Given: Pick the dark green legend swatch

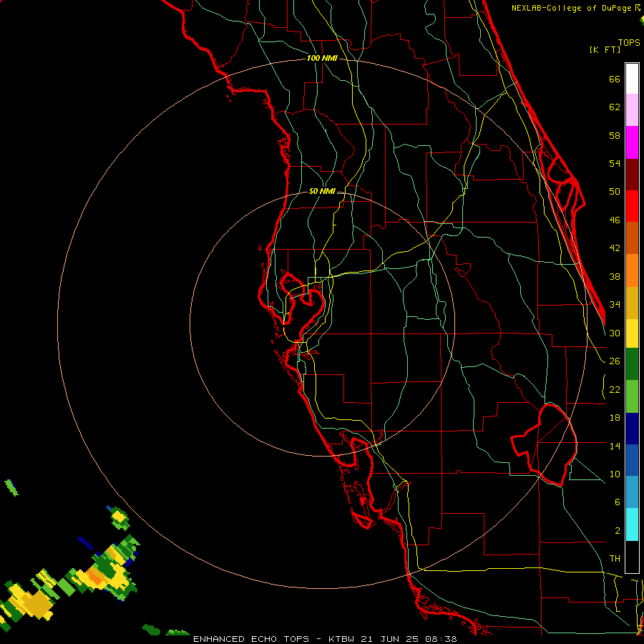Looking at the screenshot, I should [632, 364].
